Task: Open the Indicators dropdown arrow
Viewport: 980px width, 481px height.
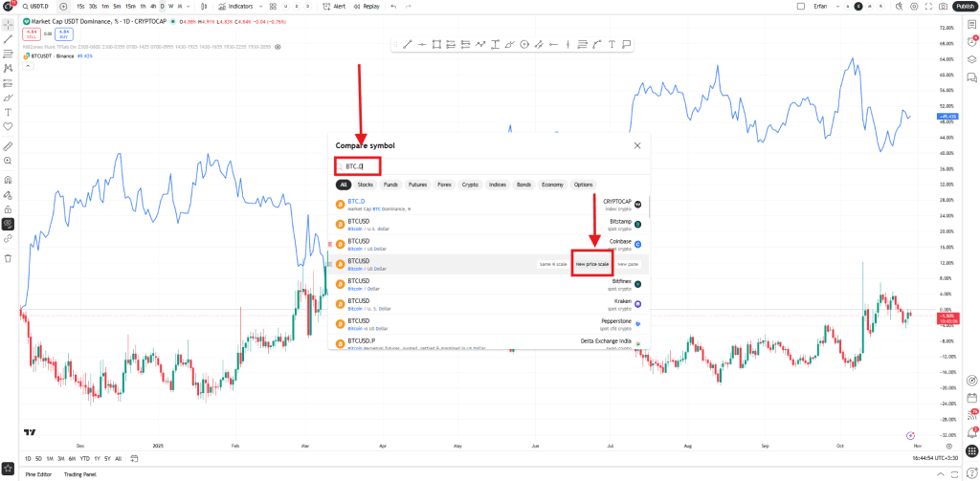Action: point(259,6)
